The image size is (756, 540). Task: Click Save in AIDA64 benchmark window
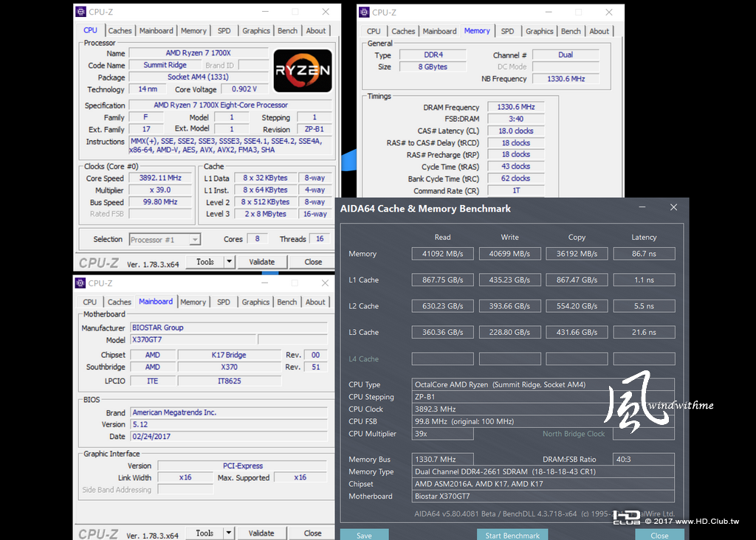click(x=364, y=535)
